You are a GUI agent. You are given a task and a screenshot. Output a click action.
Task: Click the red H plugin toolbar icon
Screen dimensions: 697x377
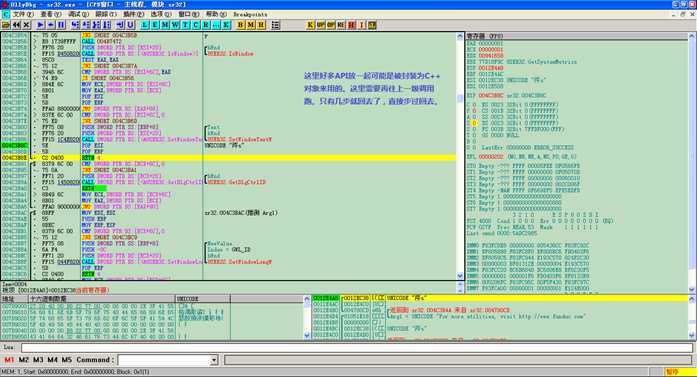click(x=352, y=25)
